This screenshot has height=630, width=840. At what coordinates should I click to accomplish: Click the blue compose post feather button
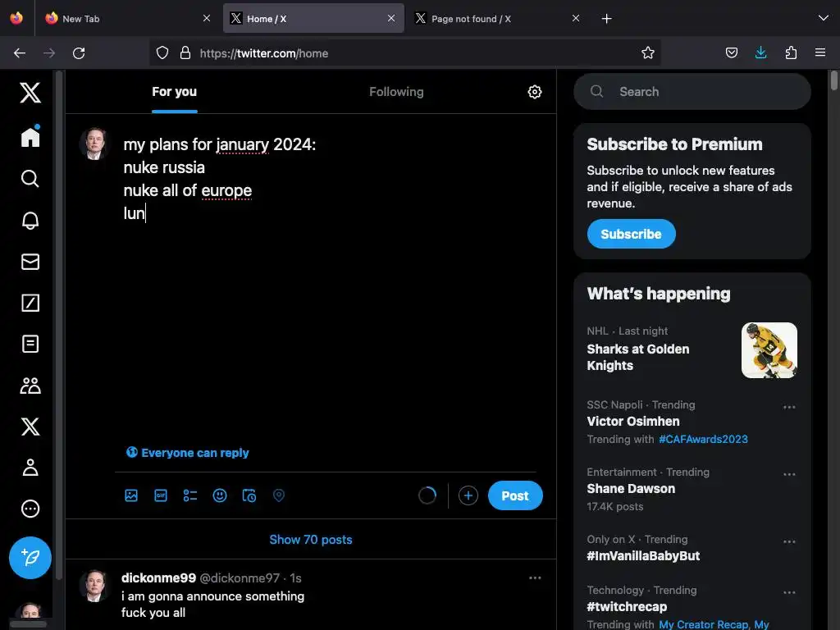tap(30, 558)
